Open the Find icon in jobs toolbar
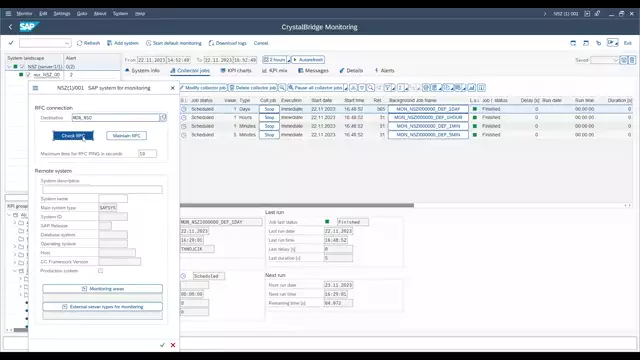The height and width of the screenshot is (360, 640). (371, 88)
